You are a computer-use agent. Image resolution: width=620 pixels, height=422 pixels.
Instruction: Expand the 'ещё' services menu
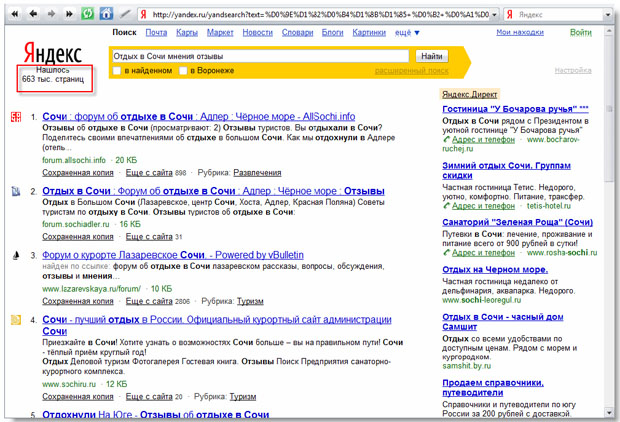(407, 33)
